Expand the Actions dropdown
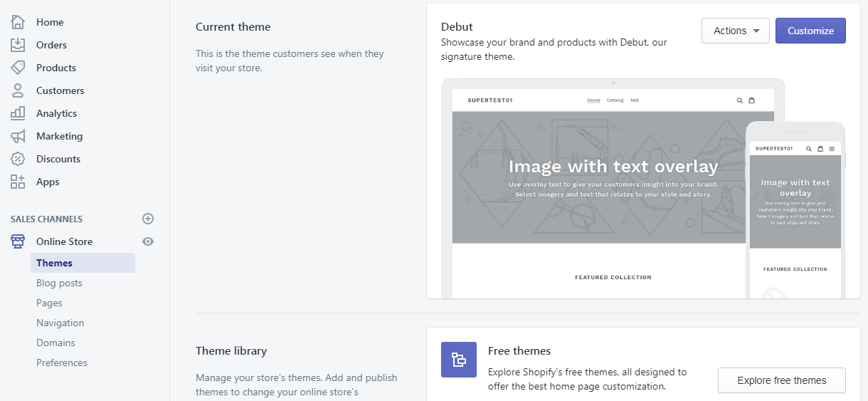868x401 pixels. (735, 31)
